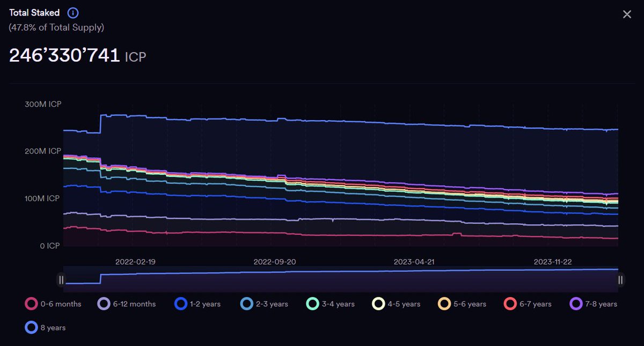Click the 8 years legend icon

31,327
